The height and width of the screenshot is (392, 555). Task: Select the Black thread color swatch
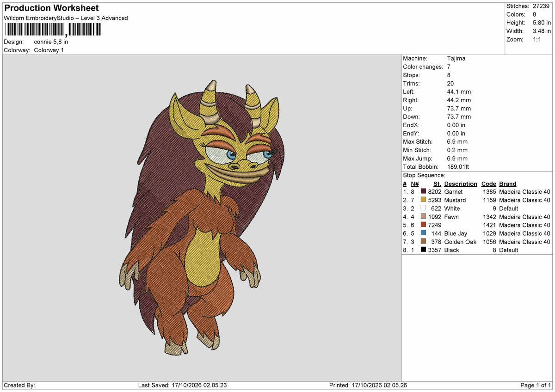[x=423, y=250]
